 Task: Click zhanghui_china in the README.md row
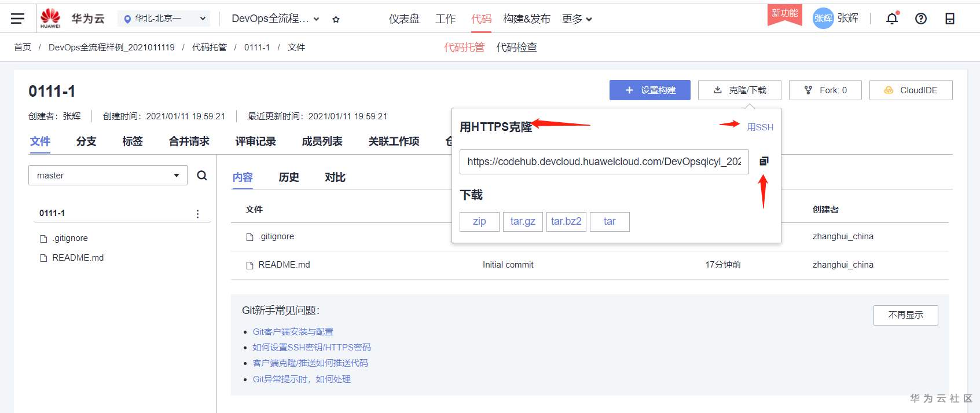pos(843,265)
